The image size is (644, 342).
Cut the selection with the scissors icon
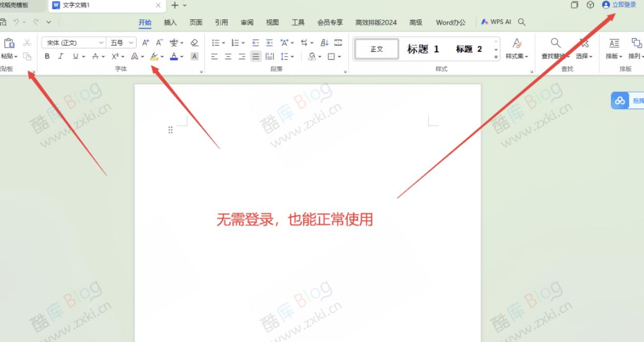click(x=27, y=42)
